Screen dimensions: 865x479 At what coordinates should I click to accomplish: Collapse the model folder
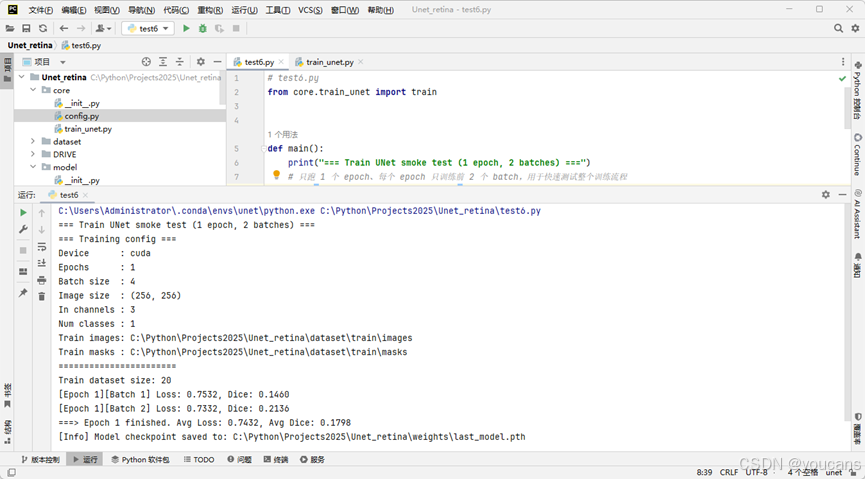point(33,167)
